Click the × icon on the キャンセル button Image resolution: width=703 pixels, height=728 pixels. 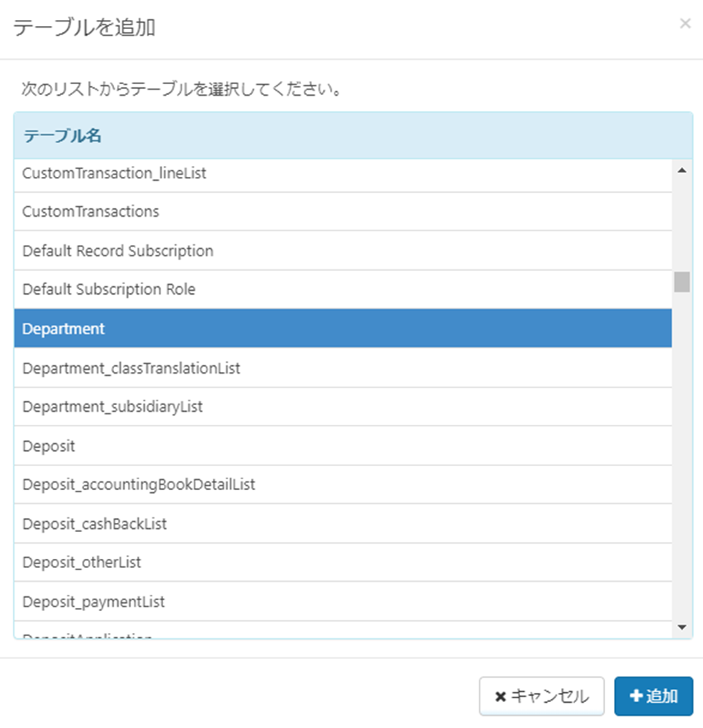502,697
